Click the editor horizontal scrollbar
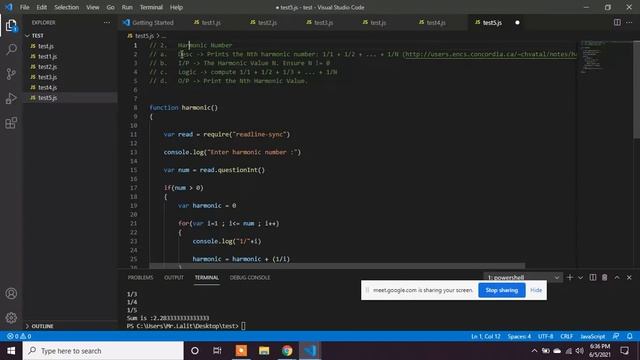640x360 pixels. coord(337,266)
